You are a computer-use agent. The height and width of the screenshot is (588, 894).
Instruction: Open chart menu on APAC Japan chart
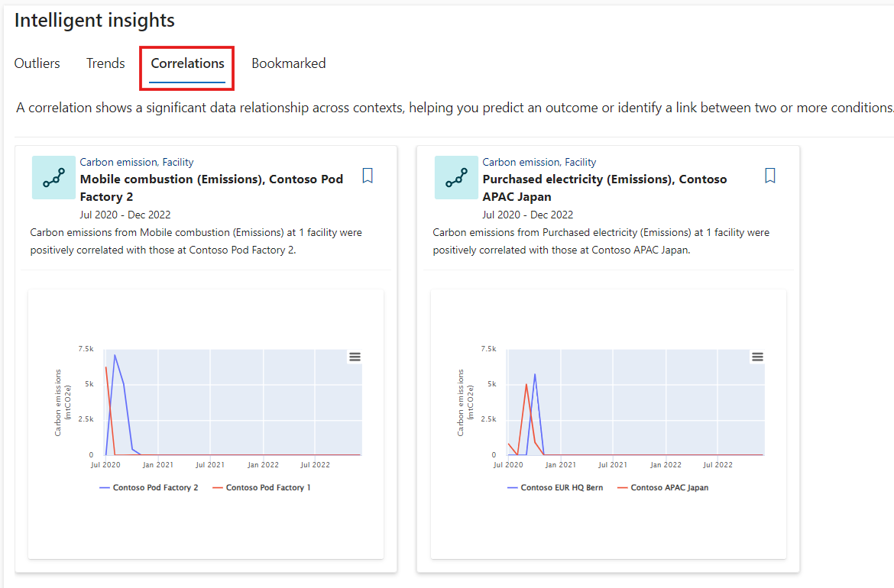point(757,357)
